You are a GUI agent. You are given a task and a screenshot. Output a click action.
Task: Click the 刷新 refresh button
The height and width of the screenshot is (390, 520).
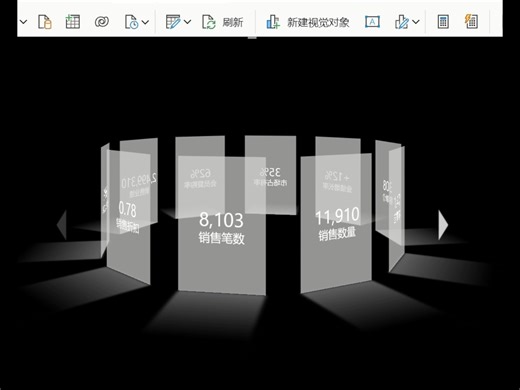(223, 22)
